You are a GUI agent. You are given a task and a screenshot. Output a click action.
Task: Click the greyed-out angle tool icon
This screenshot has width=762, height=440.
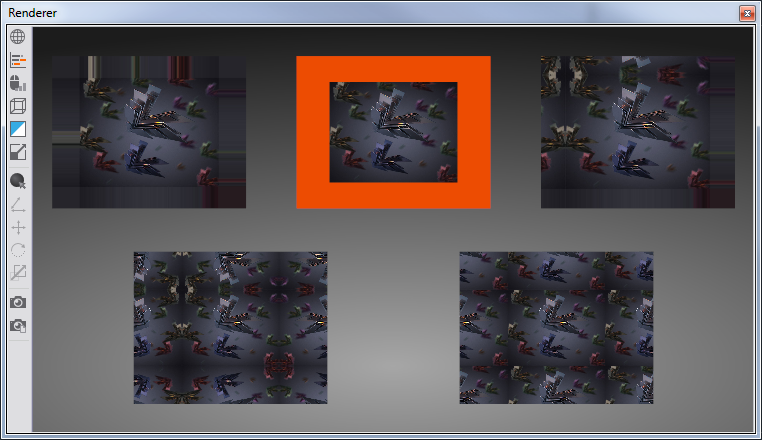tap(18, 205)
